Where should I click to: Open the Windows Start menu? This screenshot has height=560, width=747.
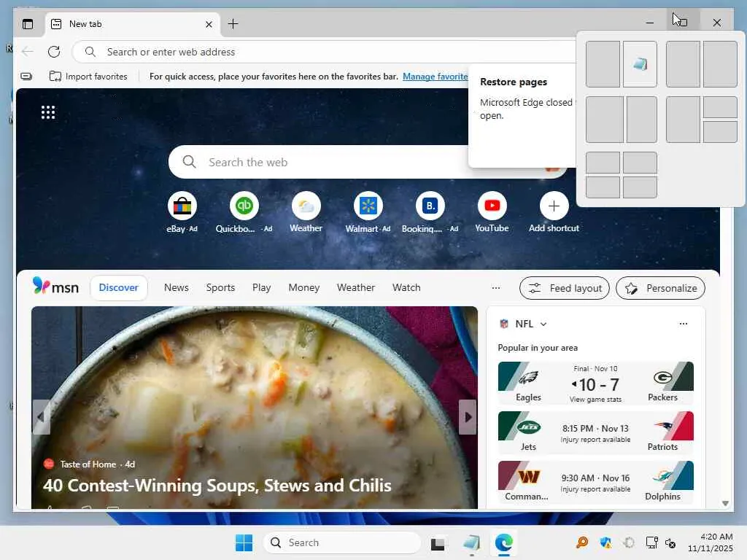click(244, 542)
